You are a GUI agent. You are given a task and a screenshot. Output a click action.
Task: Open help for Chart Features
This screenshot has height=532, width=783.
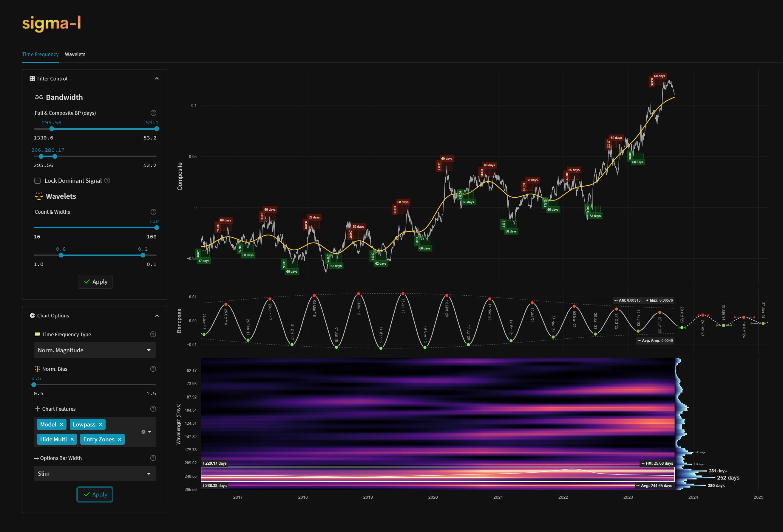coord(153,409)
